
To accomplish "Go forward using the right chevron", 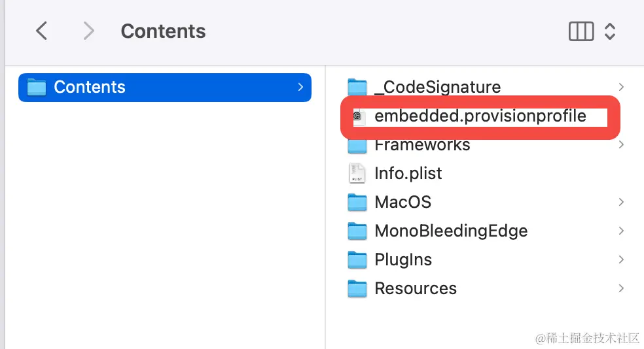I will (x=89, y=31).
